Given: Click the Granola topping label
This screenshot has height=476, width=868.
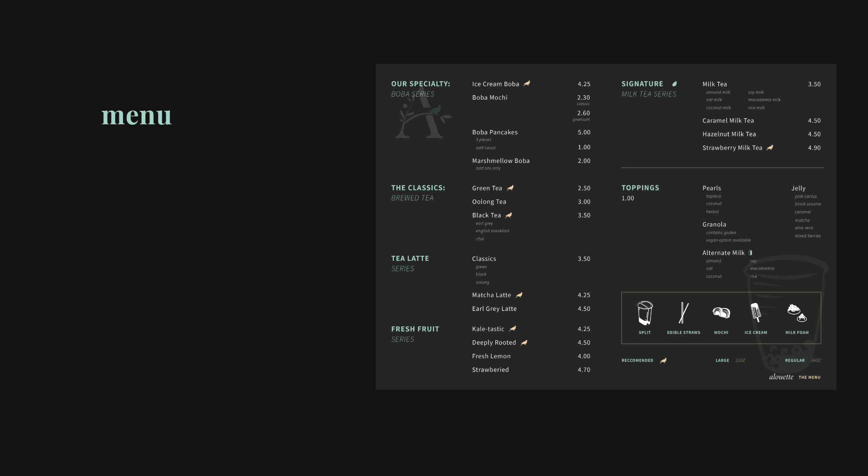Looking at the screenshot, I should click(x=714, y=225).
